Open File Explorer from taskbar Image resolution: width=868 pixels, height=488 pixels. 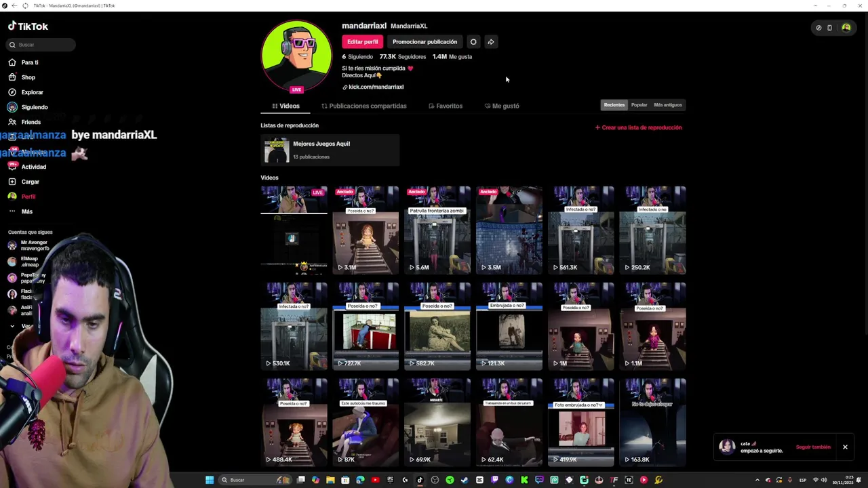pos(330,480)
